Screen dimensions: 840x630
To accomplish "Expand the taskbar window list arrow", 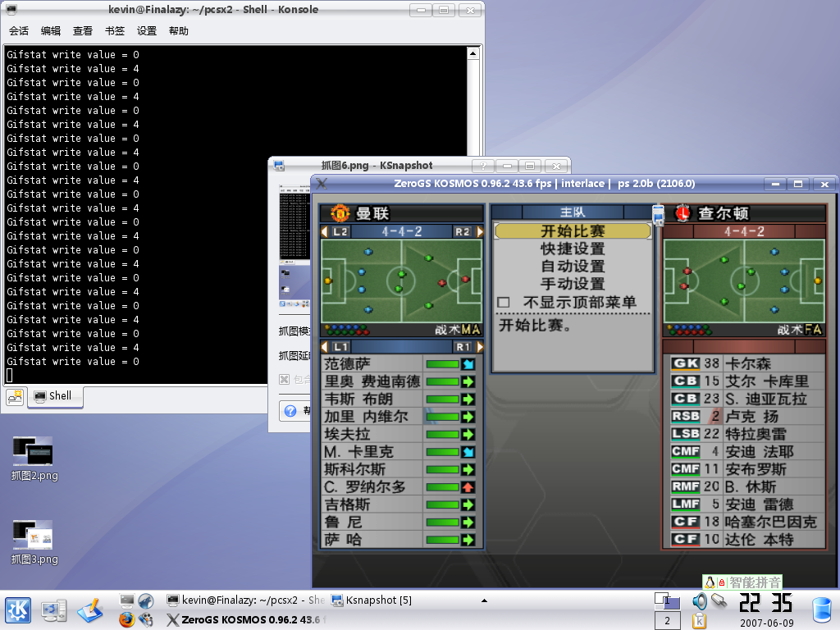I will tap(484, 600).
